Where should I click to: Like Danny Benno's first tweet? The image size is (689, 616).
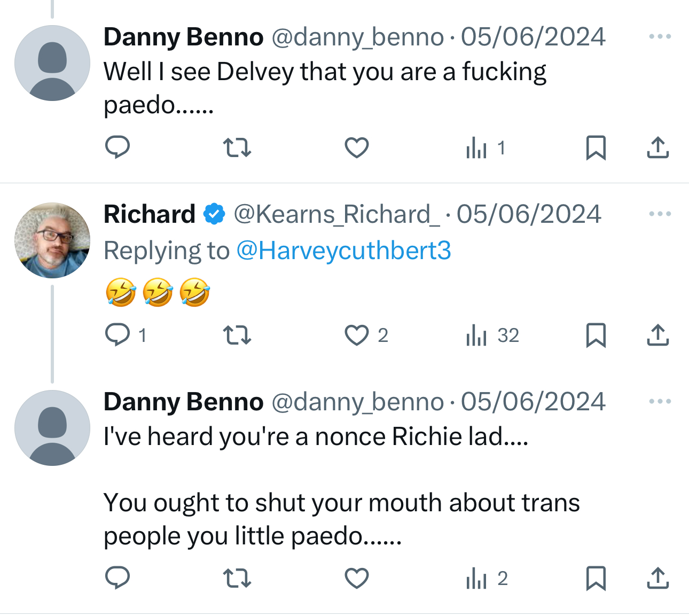(x=357, y=147)
